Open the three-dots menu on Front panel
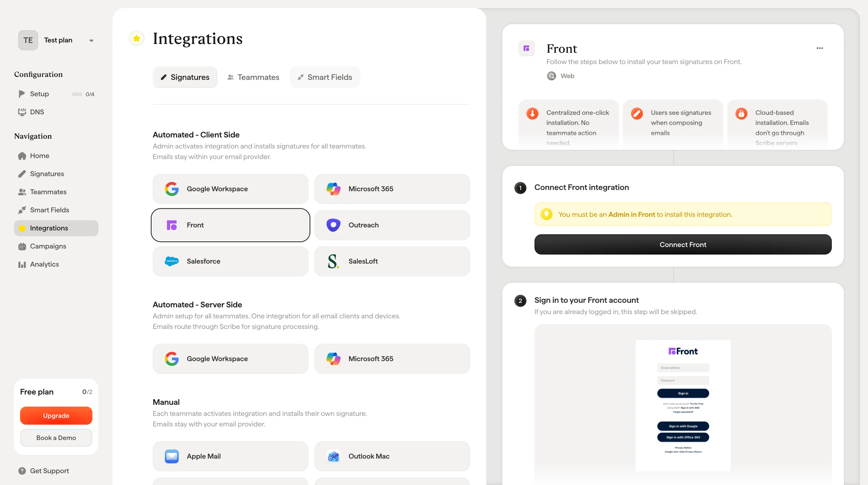This screenshot has height=485, width=868. click(820, 48)
